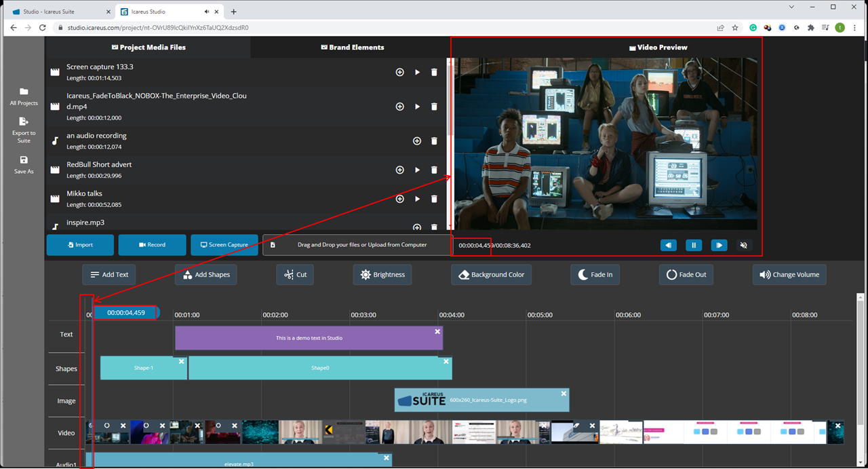Screen dimensions: 868x469
Task: Delete Icareus_FadeToBlack video file
Action: pyautogui.click(x=435, y=107)
